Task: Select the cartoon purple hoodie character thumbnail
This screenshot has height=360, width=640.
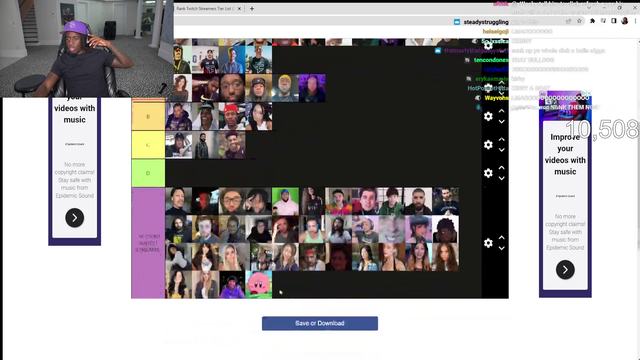Action: pyautogui.click(x=232, y=285)
